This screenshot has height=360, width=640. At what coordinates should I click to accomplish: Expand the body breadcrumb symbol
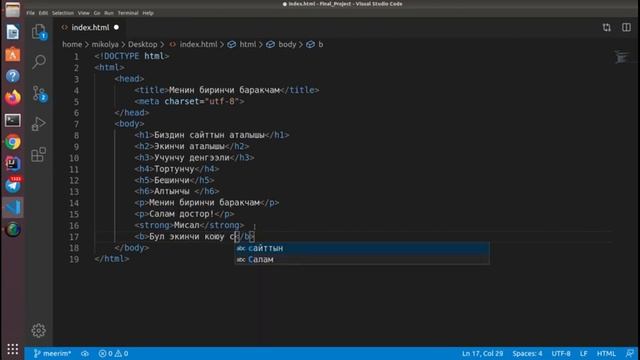click(281, 44)
